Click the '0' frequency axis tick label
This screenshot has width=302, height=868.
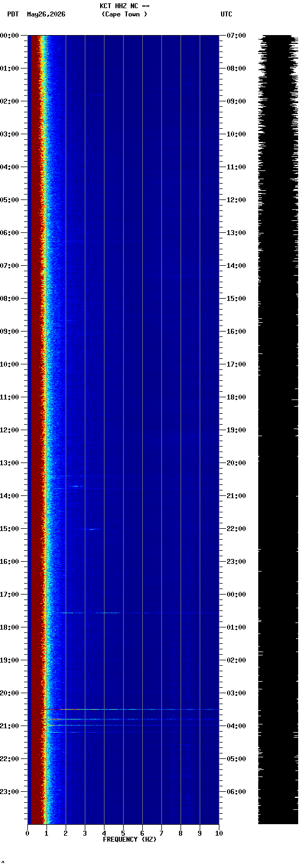(27, 833)
